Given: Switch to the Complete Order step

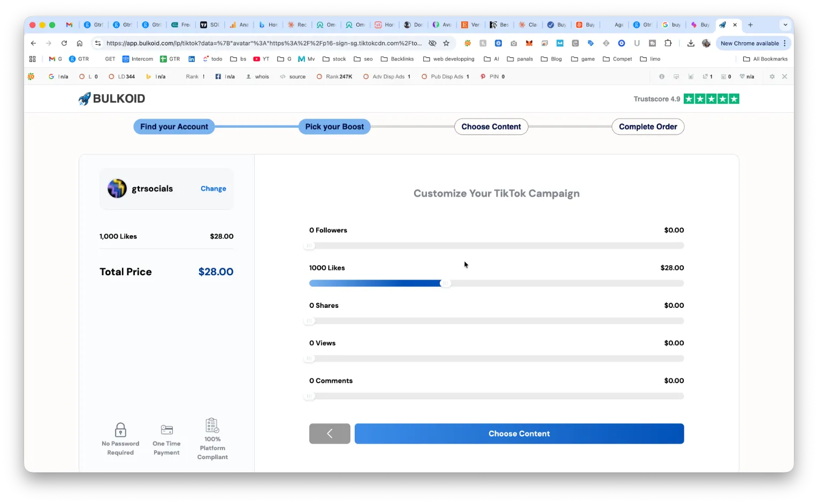Looking at the screenshot, I should tap(648, 127).
